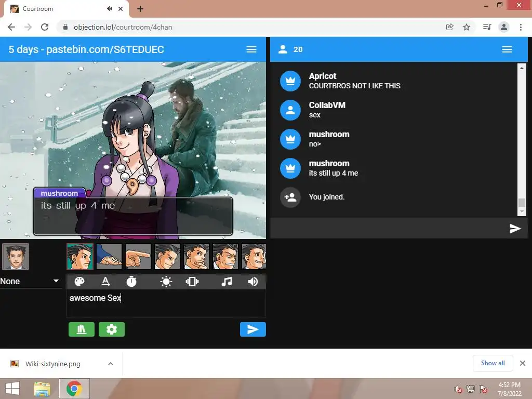Viewport: 532px width, 399px height.
Task: Open the chat panel hamburger menu
Action: (x=507, y=49)
